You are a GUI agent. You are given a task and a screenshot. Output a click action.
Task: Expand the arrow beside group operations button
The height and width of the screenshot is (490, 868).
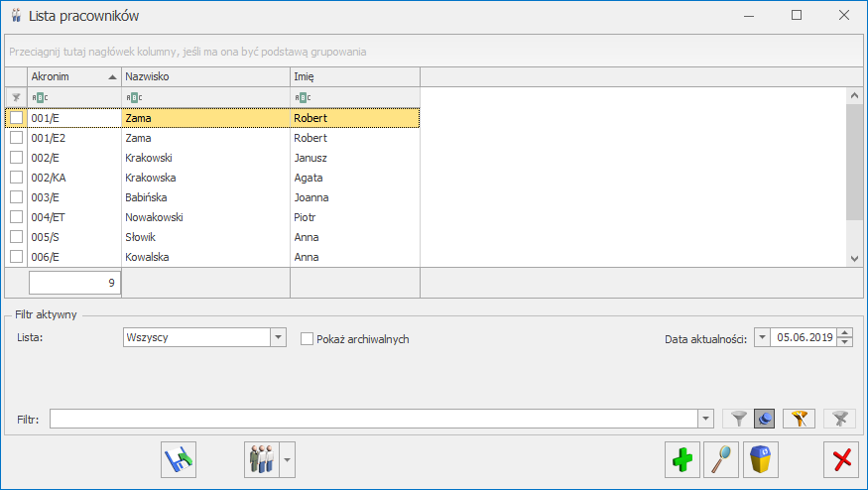point(288,459)
